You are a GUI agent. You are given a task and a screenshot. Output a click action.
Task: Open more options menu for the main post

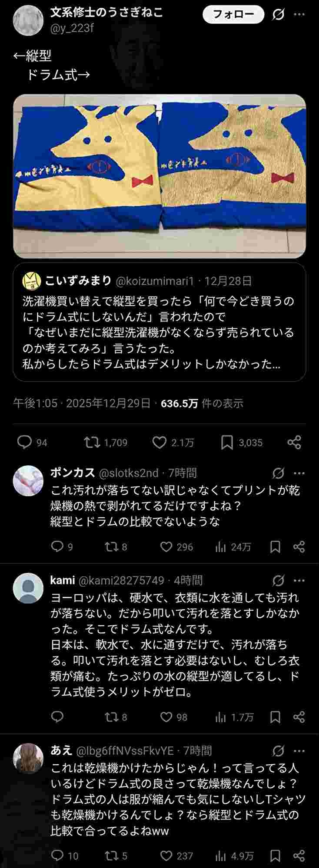click(x=299, y=15)
